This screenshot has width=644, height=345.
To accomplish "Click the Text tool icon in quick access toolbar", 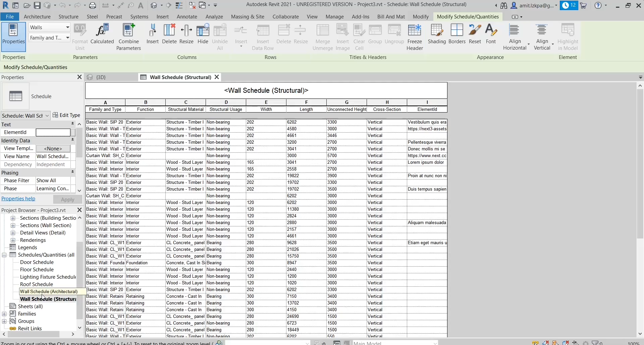I will pyautogui.click(x=141, y=5).
